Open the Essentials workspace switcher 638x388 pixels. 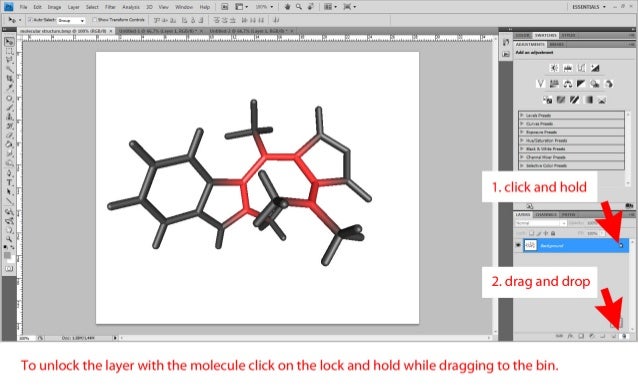tap(589, 7)
